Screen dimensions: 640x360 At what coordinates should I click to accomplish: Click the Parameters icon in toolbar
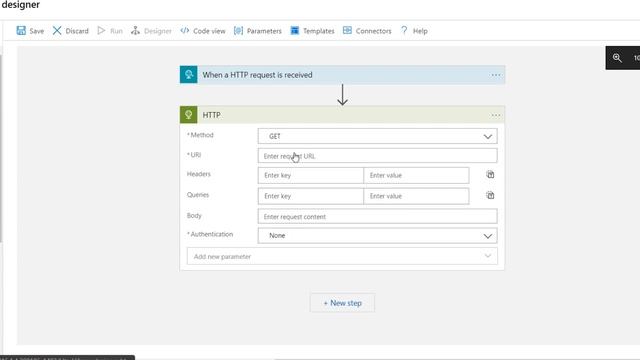[x=238, y=31]
